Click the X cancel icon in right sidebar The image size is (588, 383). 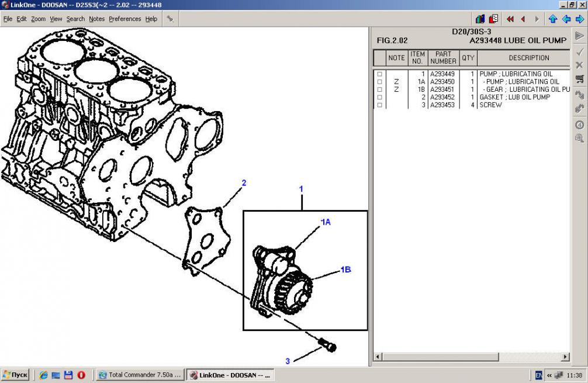click(579, 65)
